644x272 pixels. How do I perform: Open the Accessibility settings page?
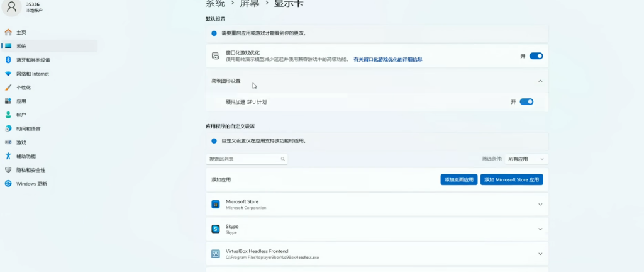(26, 156)
